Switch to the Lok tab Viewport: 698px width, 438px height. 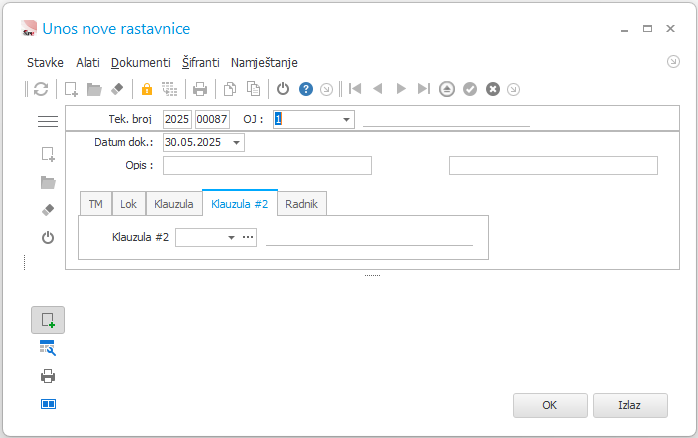click(128, 204)
